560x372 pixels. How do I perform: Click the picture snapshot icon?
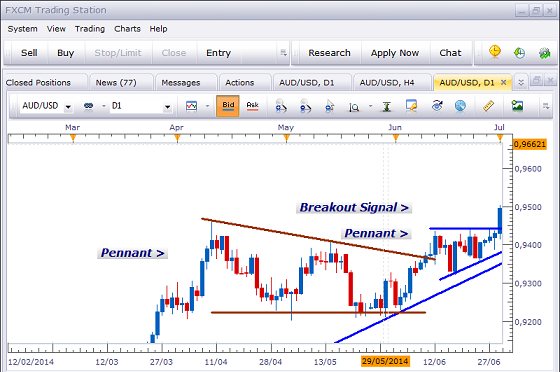[517, 106]
